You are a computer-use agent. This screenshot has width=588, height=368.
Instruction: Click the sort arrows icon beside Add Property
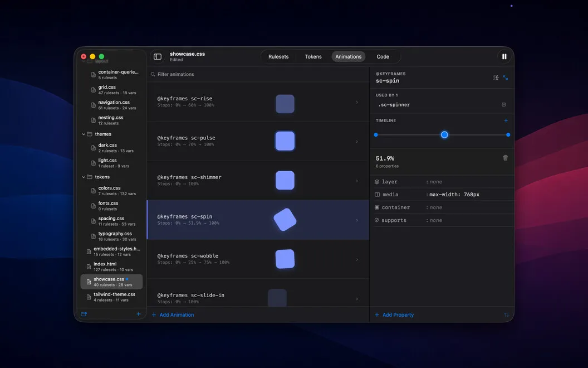click(x=506, y=314)
